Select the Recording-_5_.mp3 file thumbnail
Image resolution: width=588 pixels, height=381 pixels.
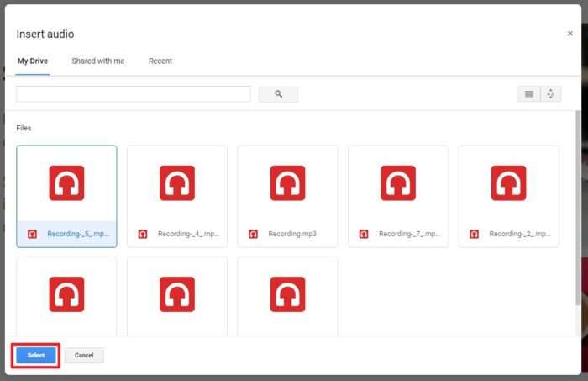click(x=66, y=196)
